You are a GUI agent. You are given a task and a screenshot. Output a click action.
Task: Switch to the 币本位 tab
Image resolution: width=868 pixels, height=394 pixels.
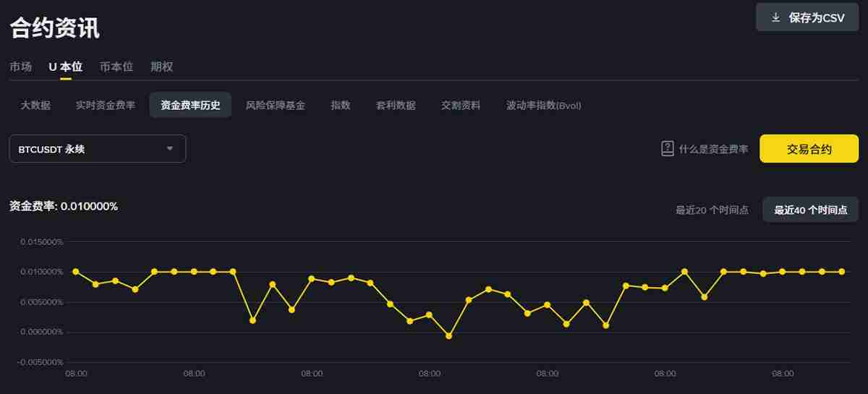click(116, 67)
